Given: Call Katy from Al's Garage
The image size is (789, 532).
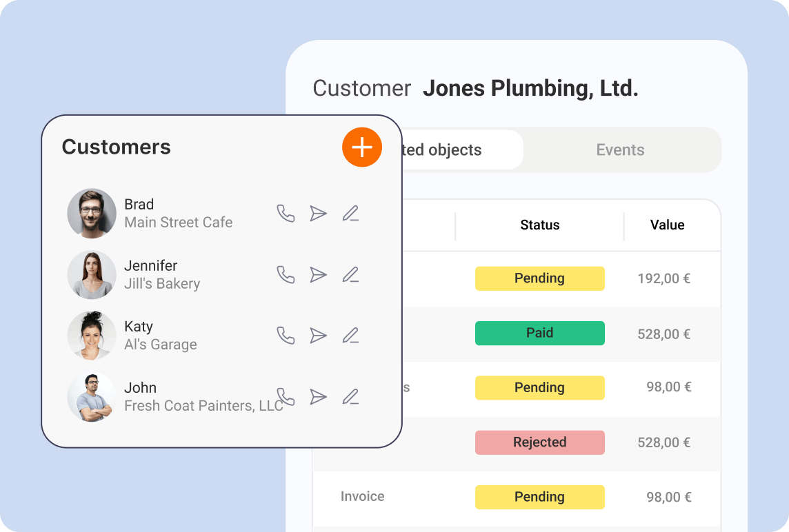Looking at the screenshot, I should point(286,336).
